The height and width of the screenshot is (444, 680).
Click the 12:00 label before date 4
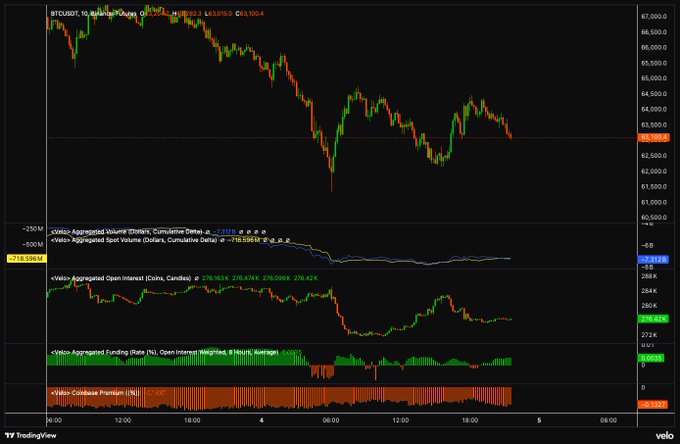pos(123,420)
